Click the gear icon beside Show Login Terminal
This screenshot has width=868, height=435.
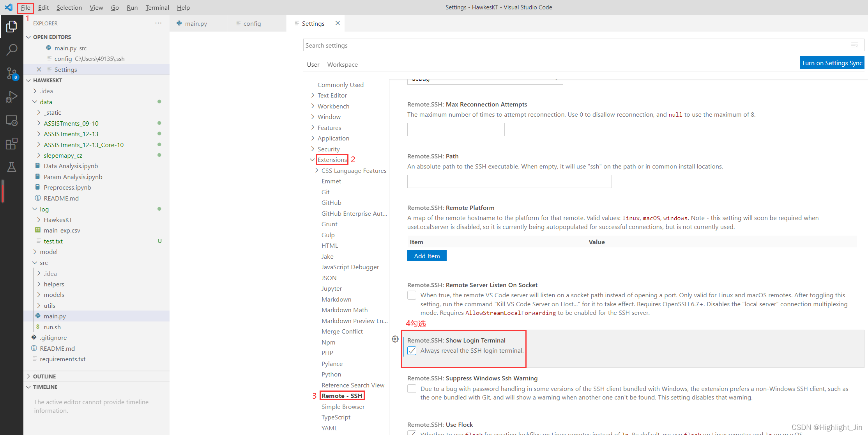tap(395, 339)
